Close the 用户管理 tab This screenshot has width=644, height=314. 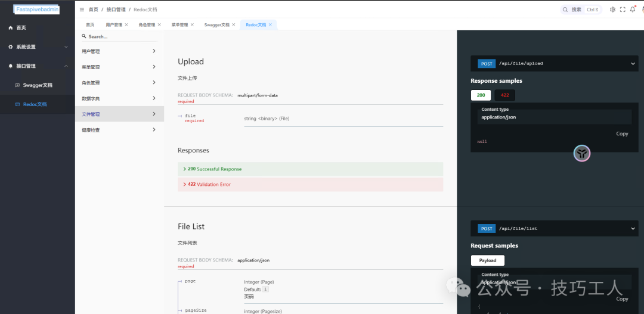(126, 24)
